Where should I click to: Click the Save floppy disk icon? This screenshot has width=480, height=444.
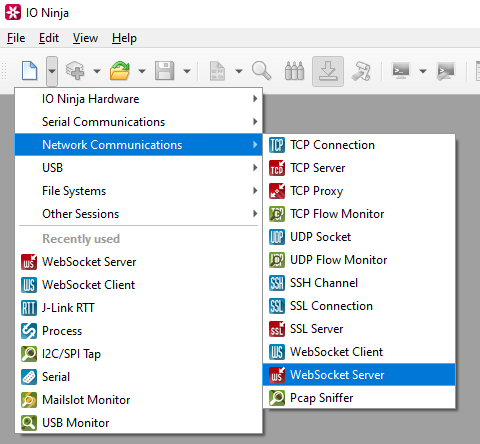point(165,71)
